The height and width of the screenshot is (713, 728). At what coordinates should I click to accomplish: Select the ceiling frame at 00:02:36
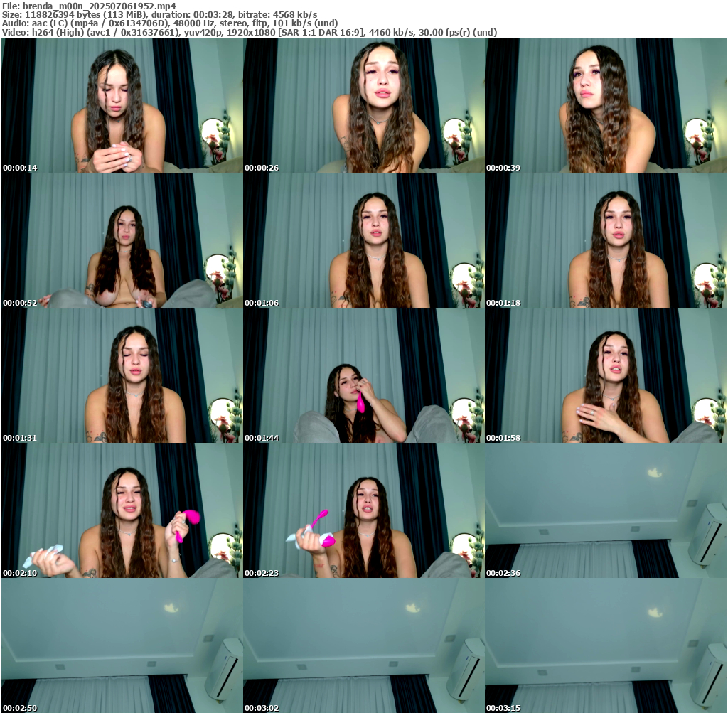click(x=606, y=510)
